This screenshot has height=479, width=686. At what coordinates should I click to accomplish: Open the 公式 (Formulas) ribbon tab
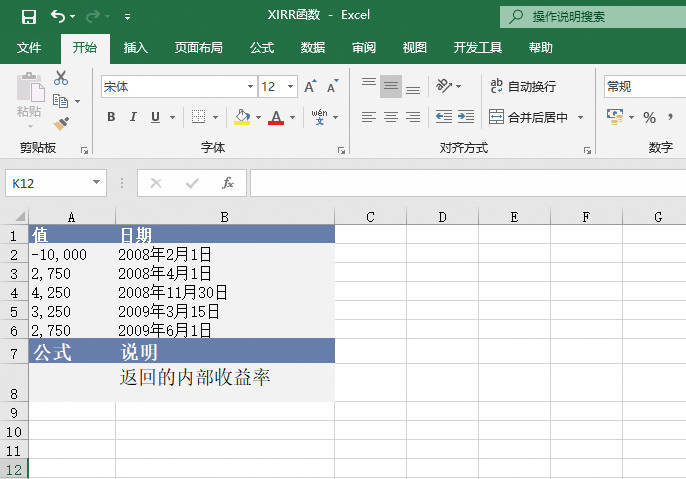(x=262, y=47)
